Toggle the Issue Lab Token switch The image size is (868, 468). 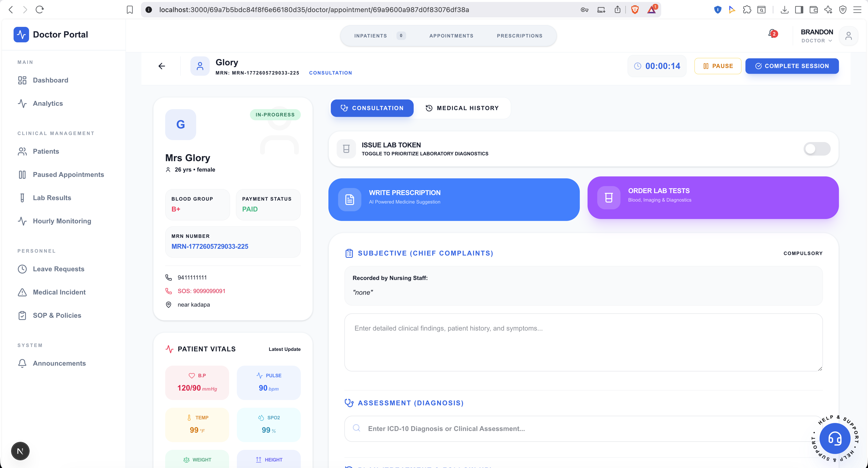(816, 149)
